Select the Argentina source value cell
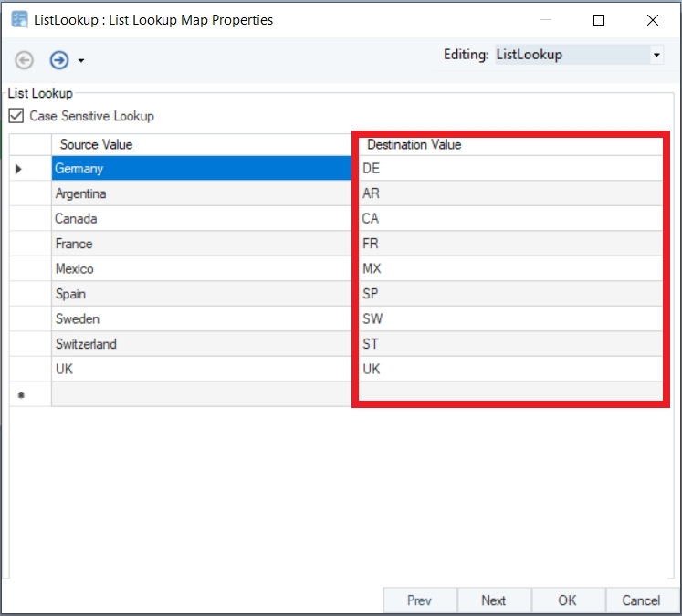Image resolution: width=682 pixels, height=616 pixels. 201,193
